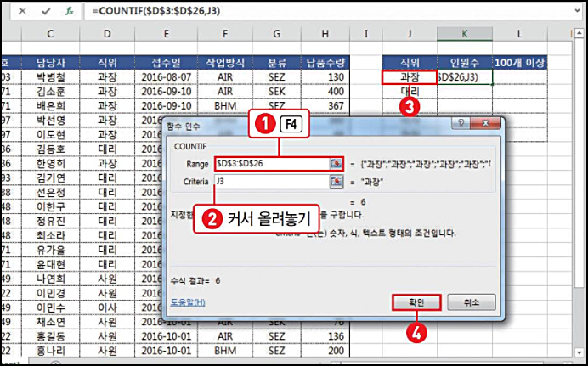Image resolution: width=588 pixels, height=366 pixels.
Task: Select the 납품수량 cell showing 367
Action: click(325, 106)
